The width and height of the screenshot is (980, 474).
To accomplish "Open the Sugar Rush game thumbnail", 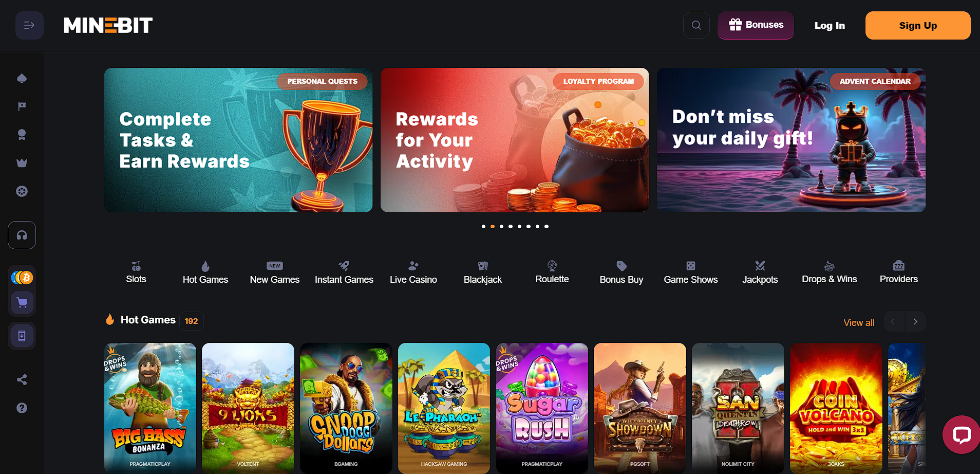I will pos(542,408).
